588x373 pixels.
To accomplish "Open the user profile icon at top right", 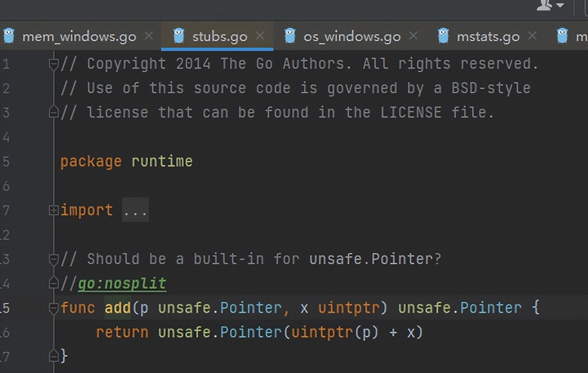I will pos(544,5).
